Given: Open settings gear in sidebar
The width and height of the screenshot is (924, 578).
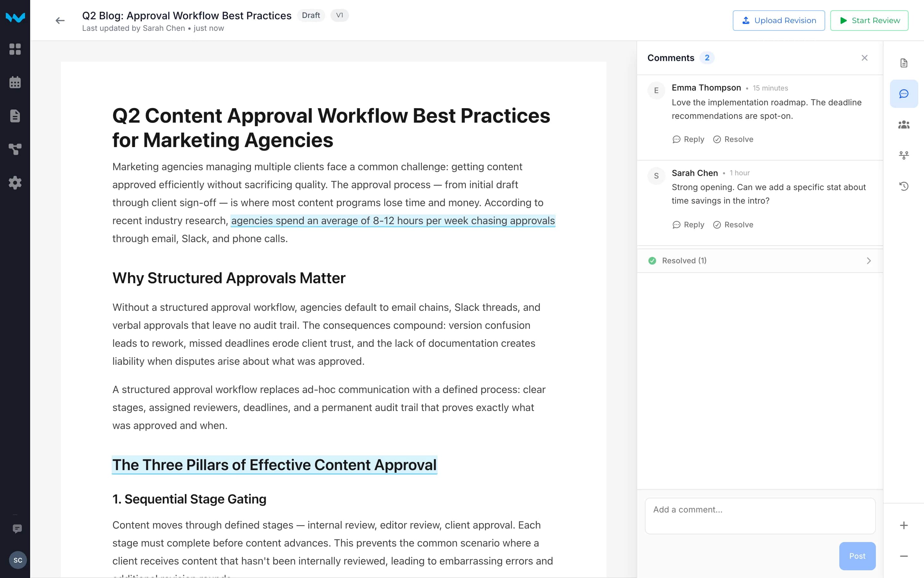Looking at the screenshot, I should pos(15,183).
